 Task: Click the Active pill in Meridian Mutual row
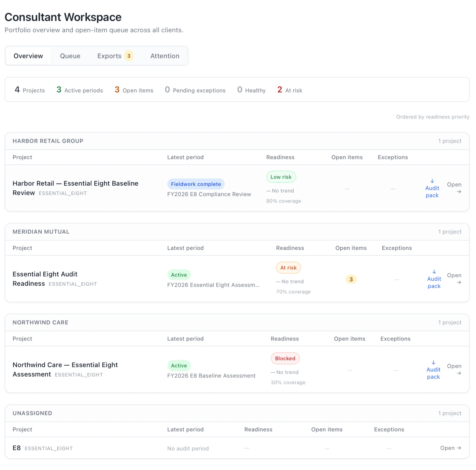[x=179, y=275]
